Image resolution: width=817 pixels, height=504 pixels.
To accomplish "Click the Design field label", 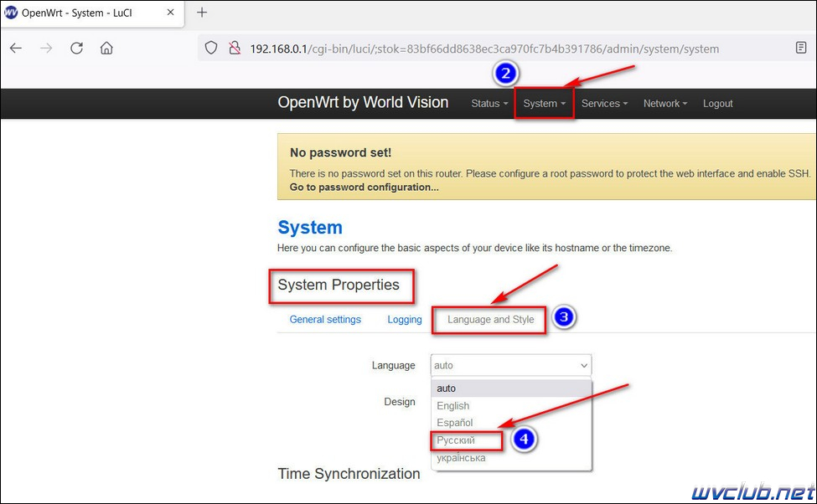I will pos(400,402).
